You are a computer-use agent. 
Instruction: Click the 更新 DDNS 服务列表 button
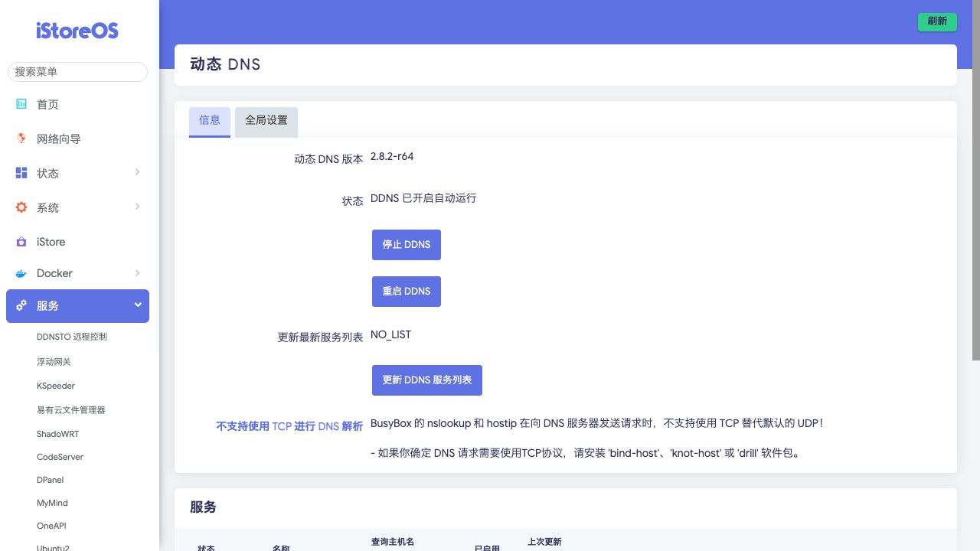pos(426,380)
